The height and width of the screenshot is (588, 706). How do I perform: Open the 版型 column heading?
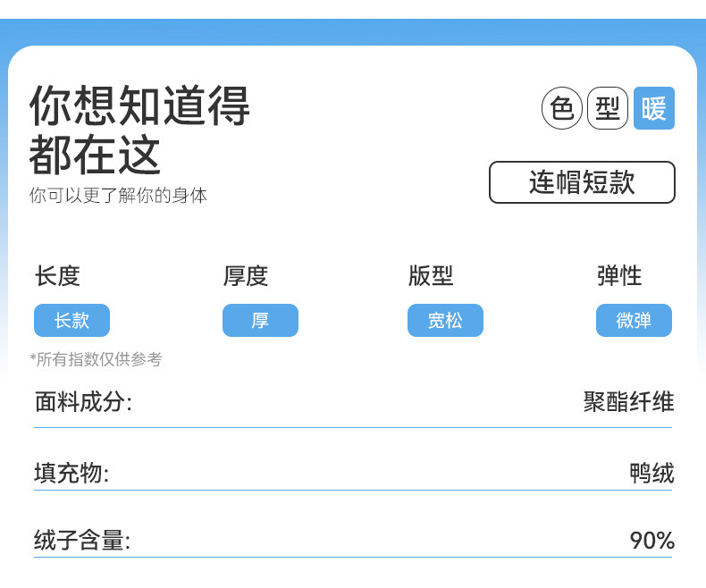point(431,276)
